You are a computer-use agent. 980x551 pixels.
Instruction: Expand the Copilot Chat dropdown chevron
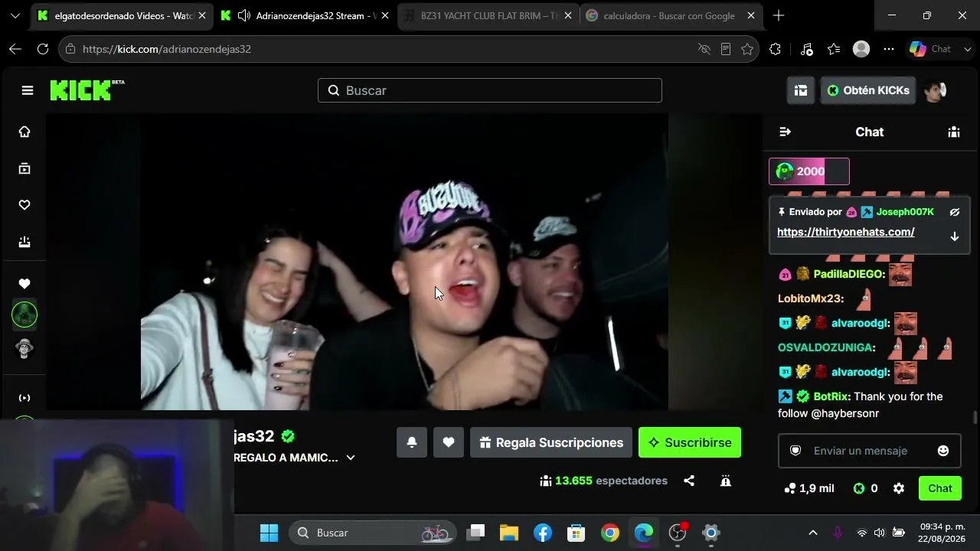pos(968,49)
